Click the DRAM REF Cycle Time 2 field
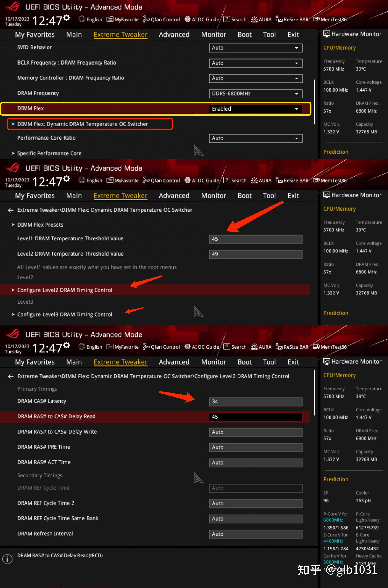Screen dimensions: 388x588 point(256,504)
